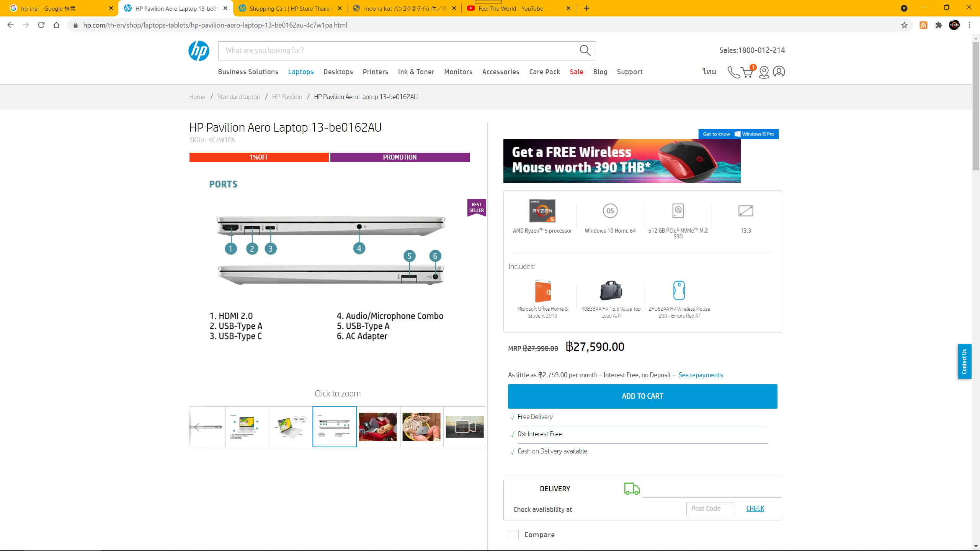Switch language to Thai

709,72
